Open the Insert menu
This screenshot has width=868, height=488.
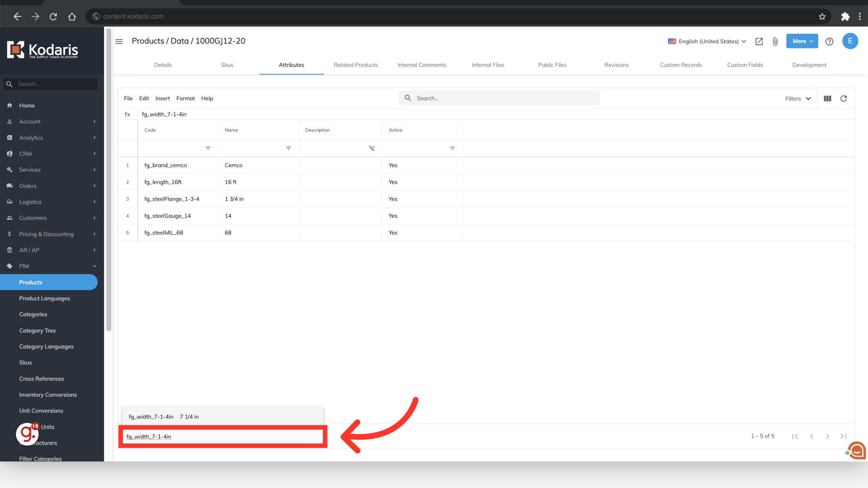point(162,99)
